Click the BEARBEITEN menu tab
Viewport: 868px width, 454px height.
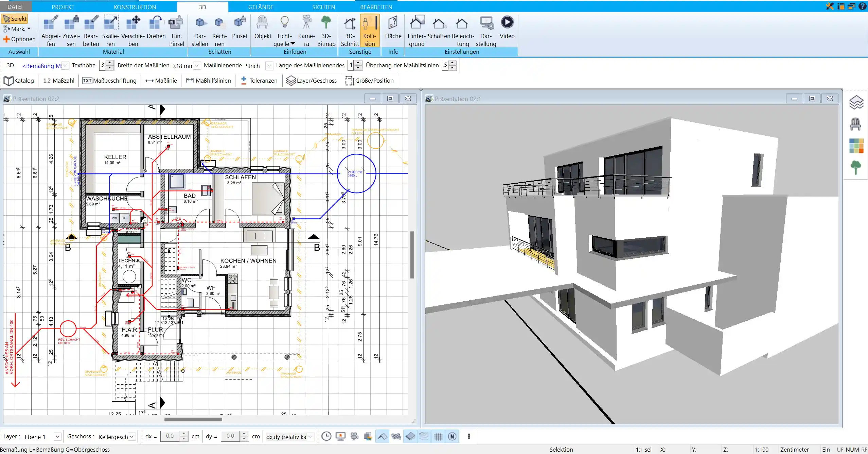[x=376, y=7]
